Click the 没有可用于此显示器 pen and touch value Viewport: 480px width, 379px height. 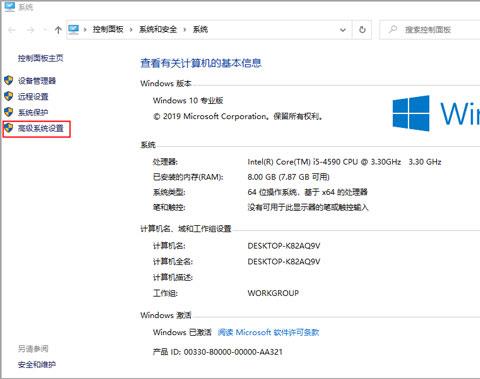coord(308,207)
